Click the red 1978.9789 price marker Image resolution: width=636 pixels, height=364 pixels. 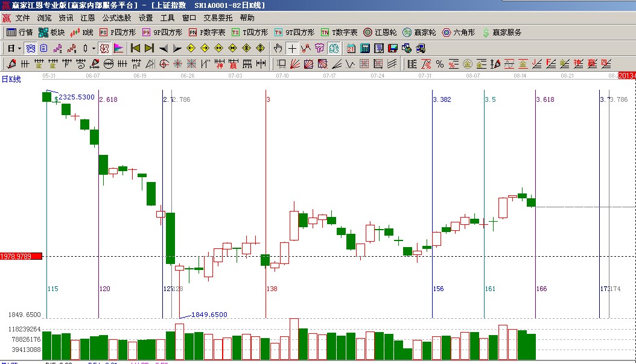(21, 257)
